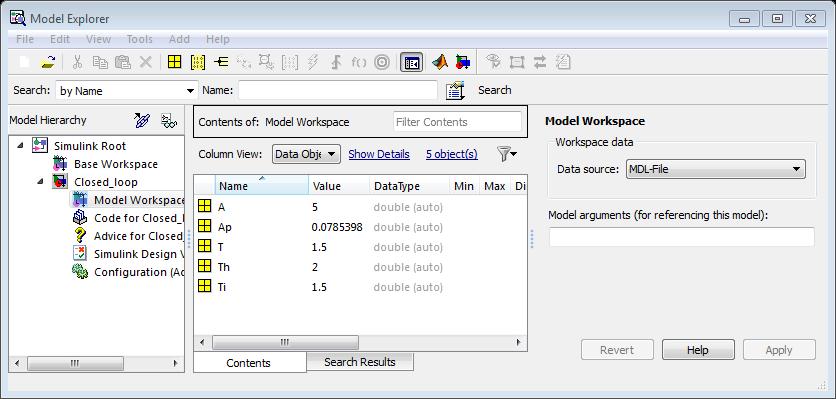Click the Paste clipboard toolbar icon
Viewport: 836px width, 399px height.
coord(123,62)
